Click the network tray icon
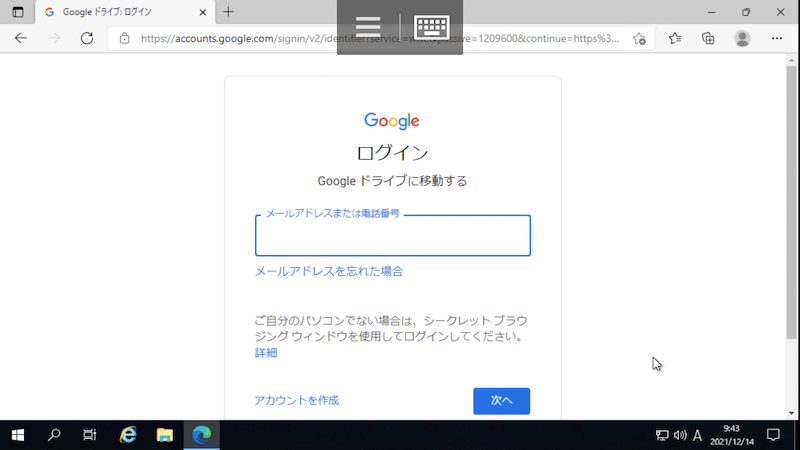The height and width of the screenshot is (450, 800). pos(662,435)
